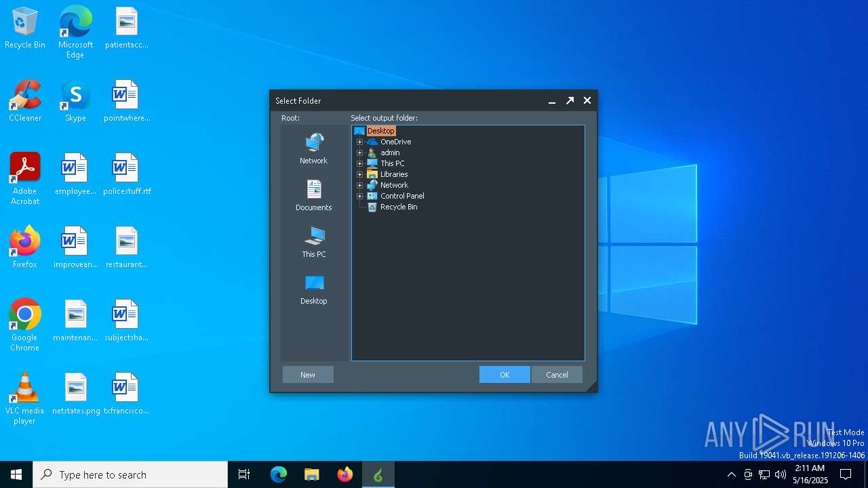Select Network in folder tree
The image size is (868, 488).
click(394, 185)
